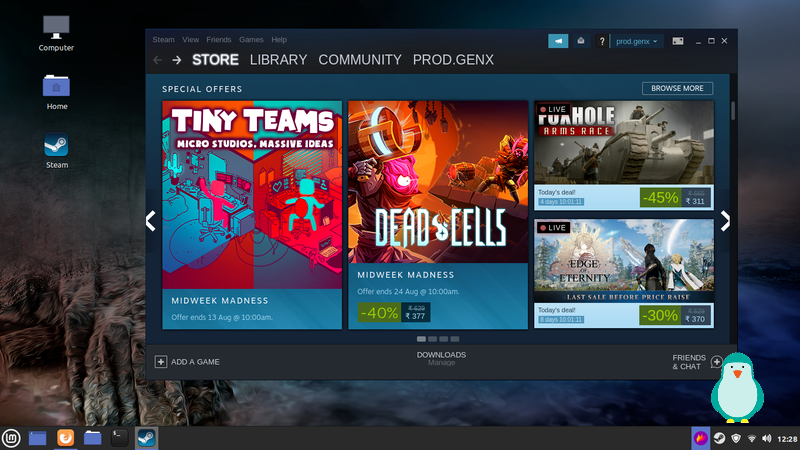
Task: Click the plus icon beside ADD A GAME
Action: pyautogui.click(x=161, y=362)
